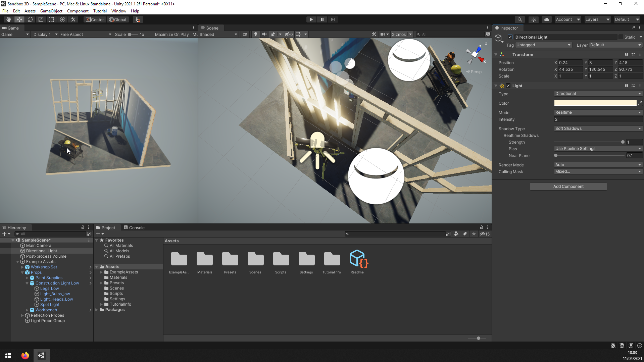Image resolution: width=644 pixels, height=362 pixels.
Task: Select the Hand tool in toolbar
Action: tap(9, 19)
